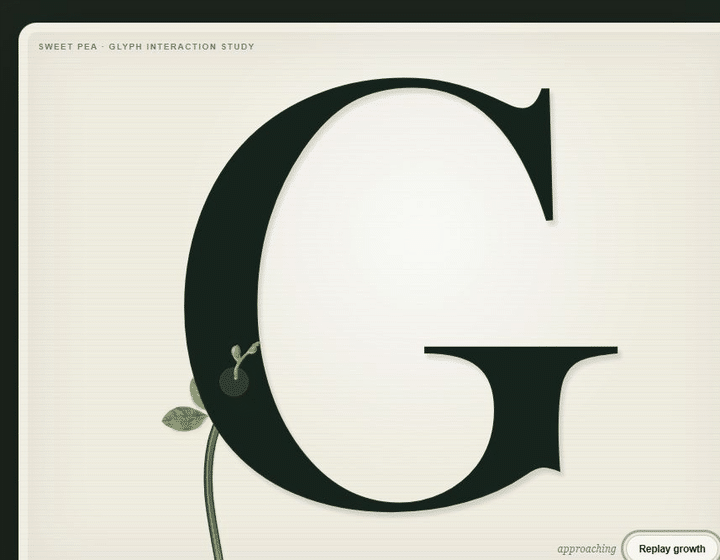Click the 'SWEET PEA · GLYPH INTERACTION STUDY' heading
The image size is (720, 560).
point(146,47)
